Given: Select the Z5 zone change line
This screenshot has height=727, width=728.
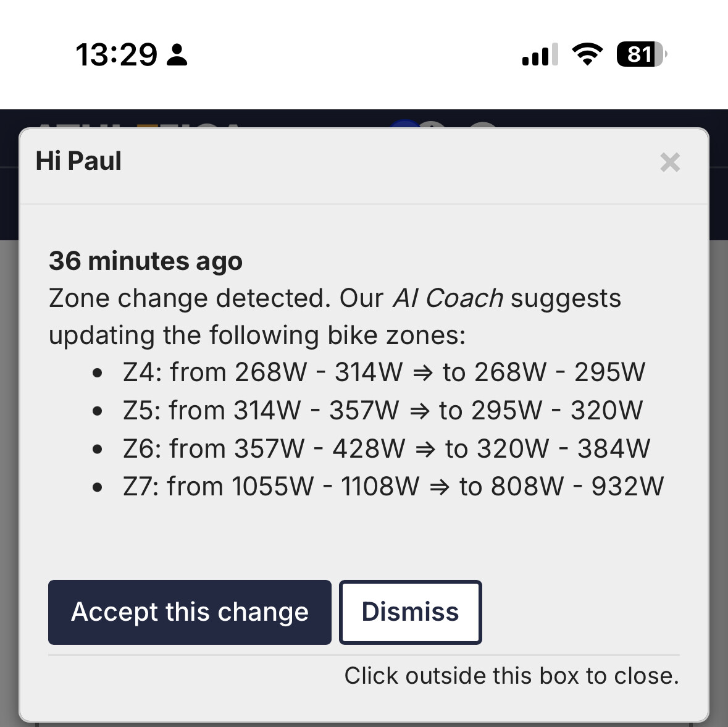Looking at the screenshot, I should pos(382,411).
